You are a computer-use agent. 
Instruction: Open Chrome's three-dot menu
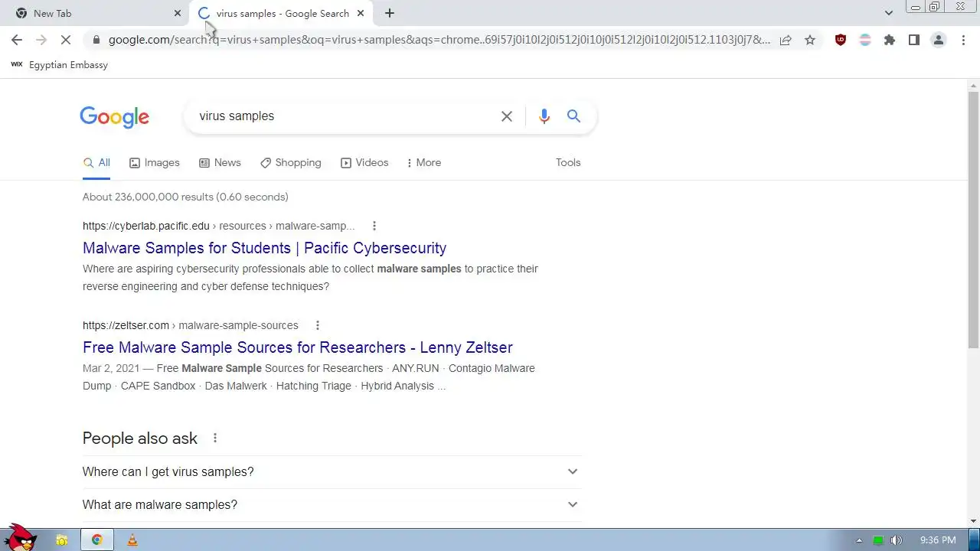pos(963,40)
